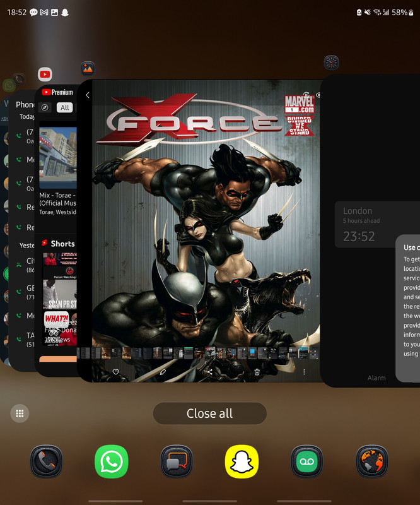
Task: Select the London world clock card
Action: 377,225
